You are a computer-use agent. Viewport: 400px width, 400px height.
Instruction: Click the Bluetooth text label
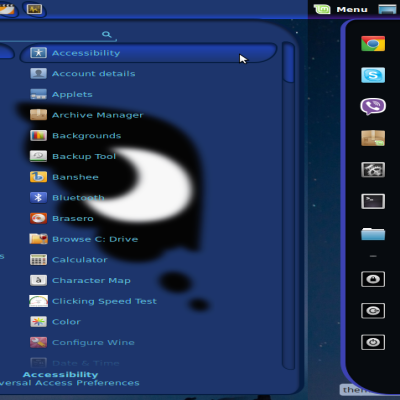point(78,198)
